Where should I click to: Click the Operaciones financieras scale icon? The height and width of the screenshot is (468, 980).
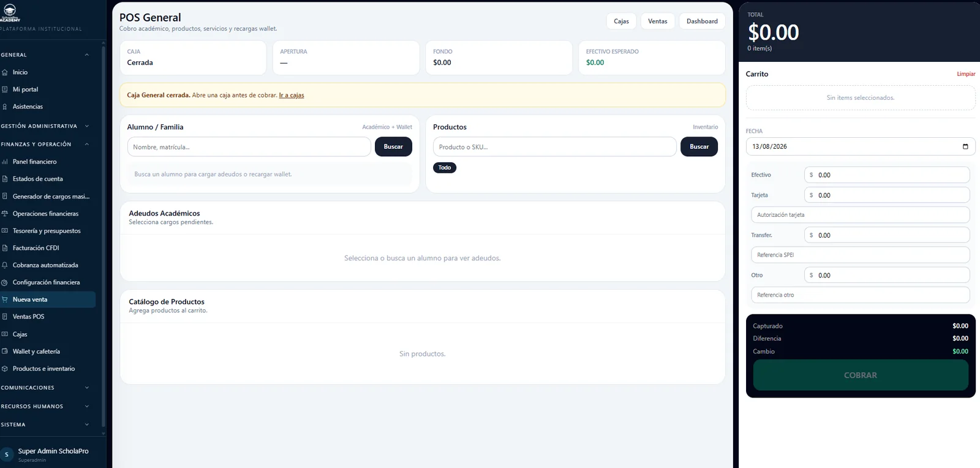5,214
